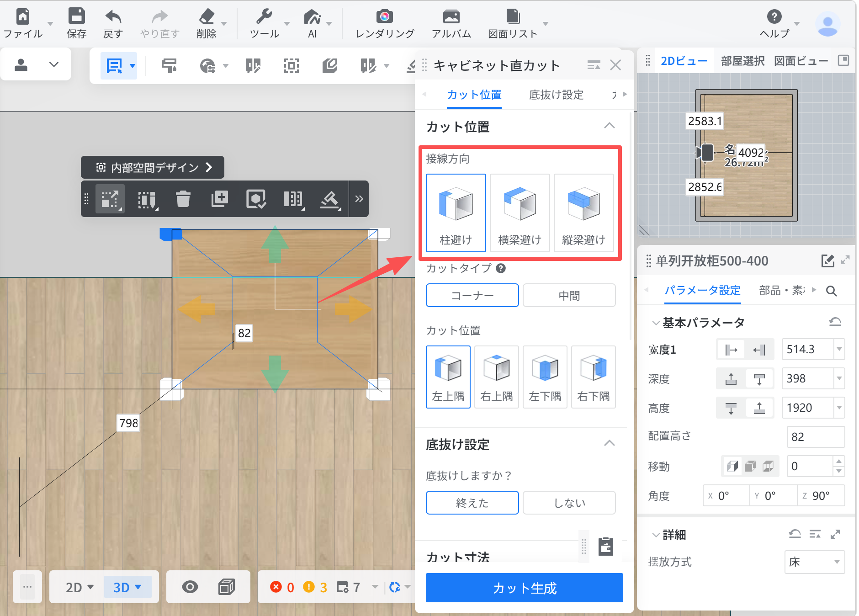The image size is (859, 616).
Task: Select コーナー cut type
Action: (472, 295)
